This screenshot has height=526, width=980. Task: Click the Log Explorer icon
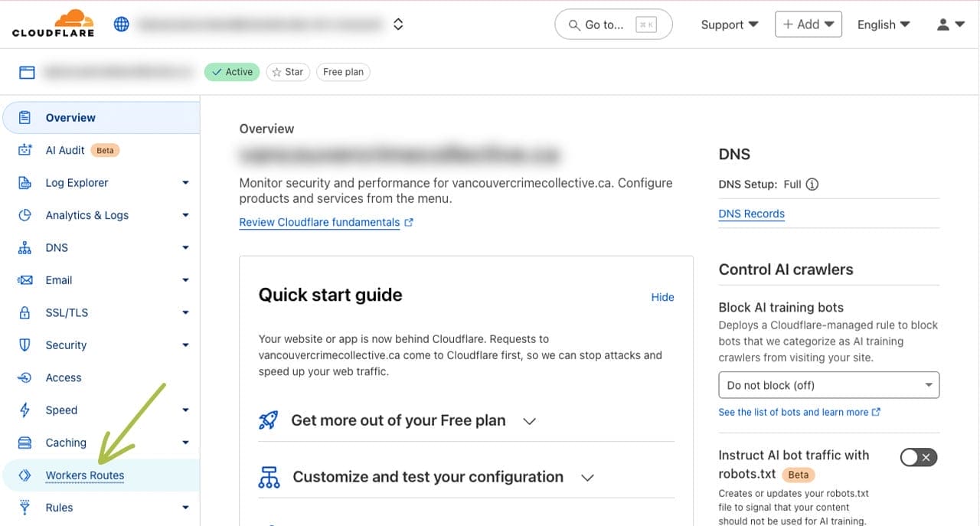tap(25, 183)
